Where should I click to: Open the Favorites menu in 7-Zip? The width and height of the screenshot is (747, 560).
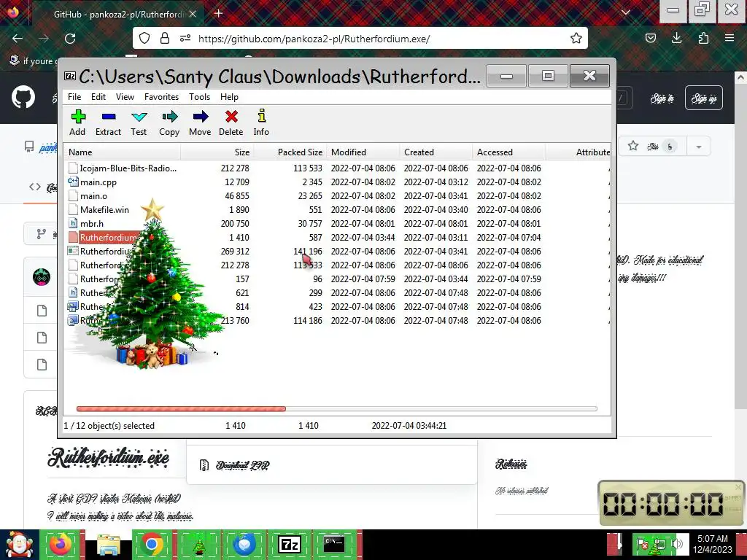161,97
